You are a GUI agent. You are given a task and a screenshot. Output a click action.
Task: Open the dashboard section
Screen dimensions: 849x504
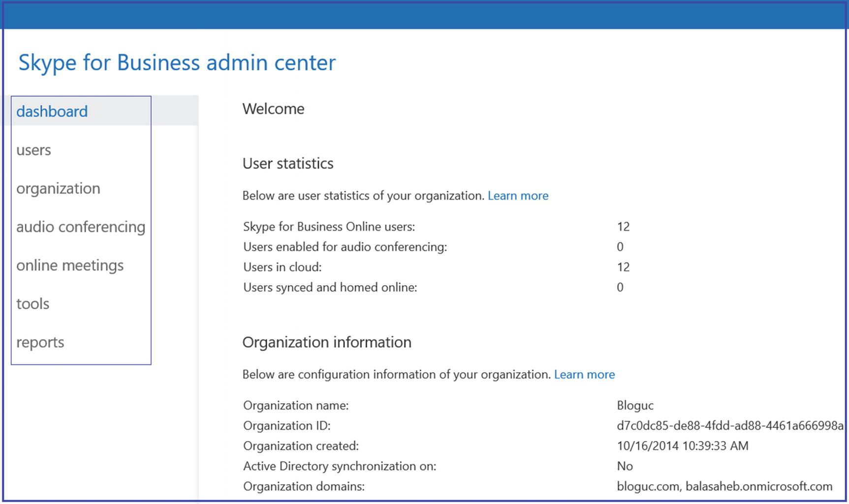(52, 112)
